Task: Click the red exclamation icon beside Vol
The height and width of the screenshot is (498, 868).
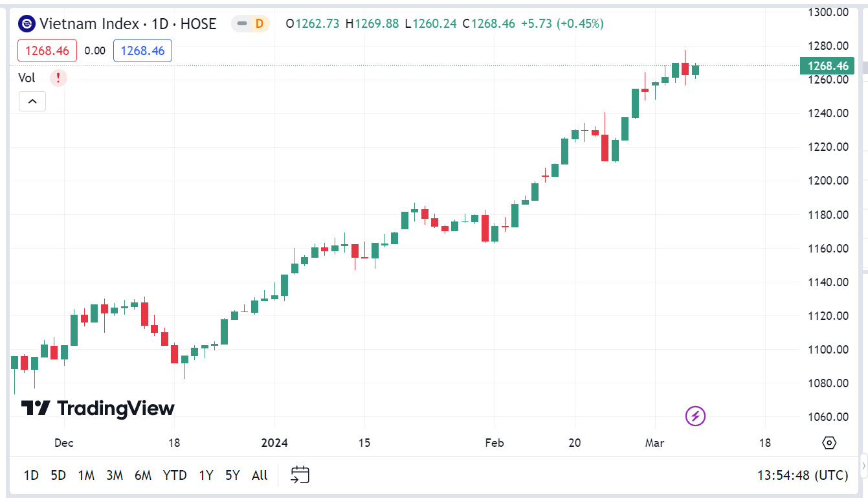Action: coord(58,78)
